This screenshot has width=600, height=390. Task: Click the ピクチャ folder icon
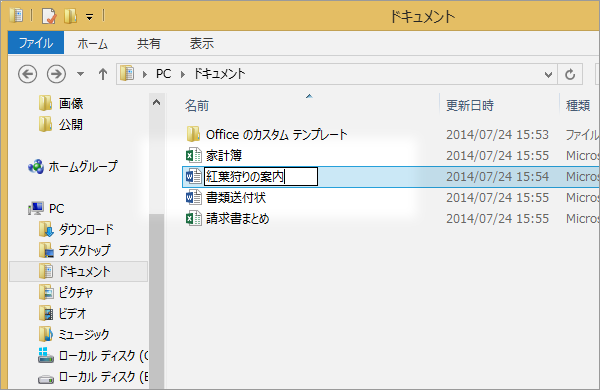[x=46, y=292]
